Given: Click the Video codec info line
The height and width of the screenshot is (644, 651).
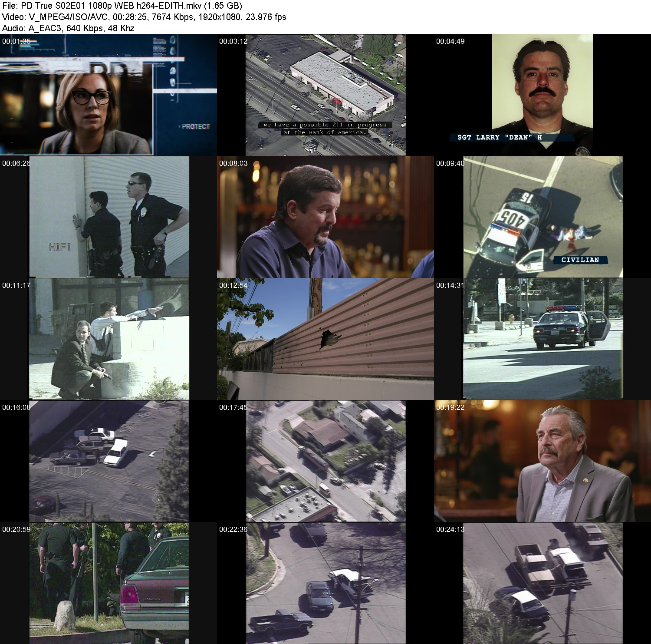Looking at the screenshot, I should pyautogui.click(x=144, y=17).
